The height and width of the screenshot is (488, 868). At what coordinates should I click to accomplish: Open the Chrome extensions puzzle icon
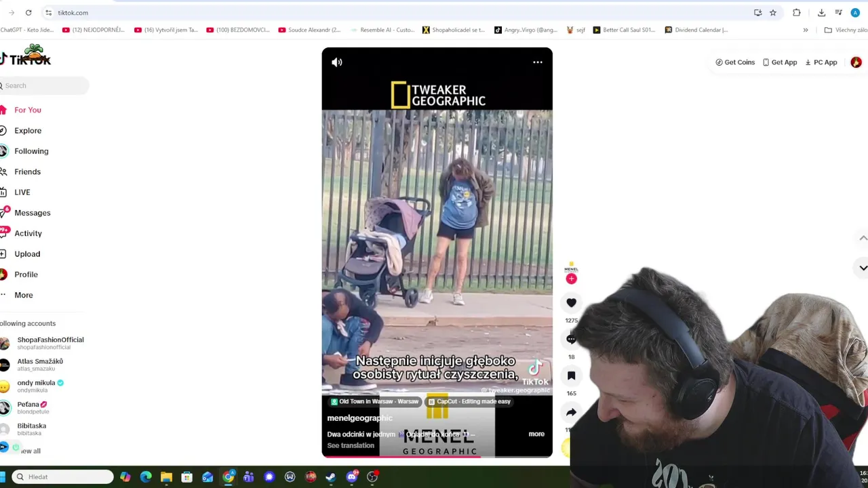coord(797,13)
